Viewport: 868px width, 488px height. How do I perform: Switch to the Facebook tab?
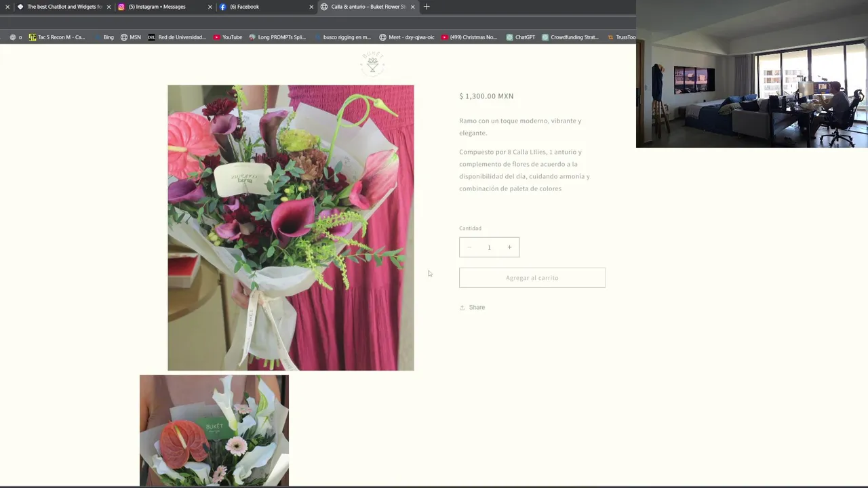263,7
